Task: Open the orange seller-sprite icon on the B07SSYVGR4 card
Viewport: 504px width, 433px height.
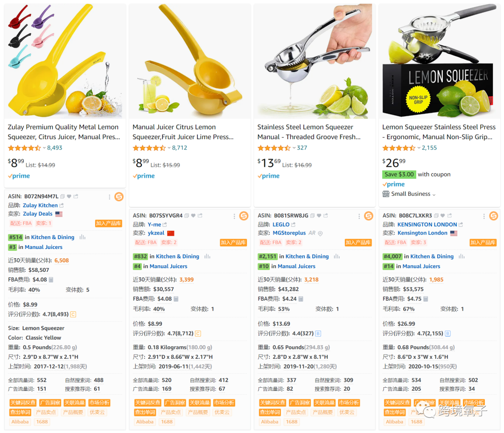Action: coord(244,216)
